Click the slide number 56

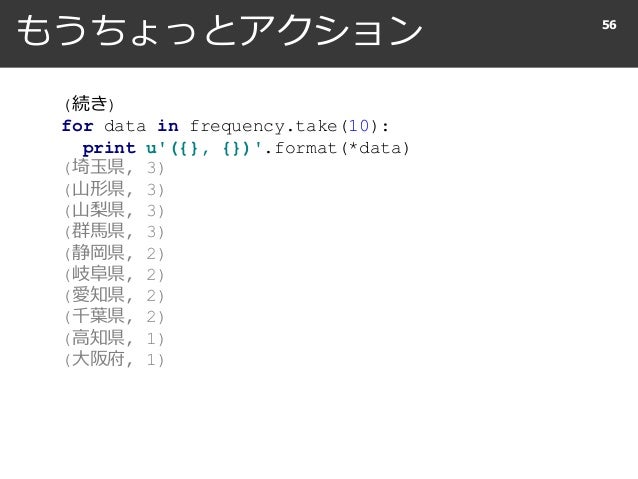609,25
